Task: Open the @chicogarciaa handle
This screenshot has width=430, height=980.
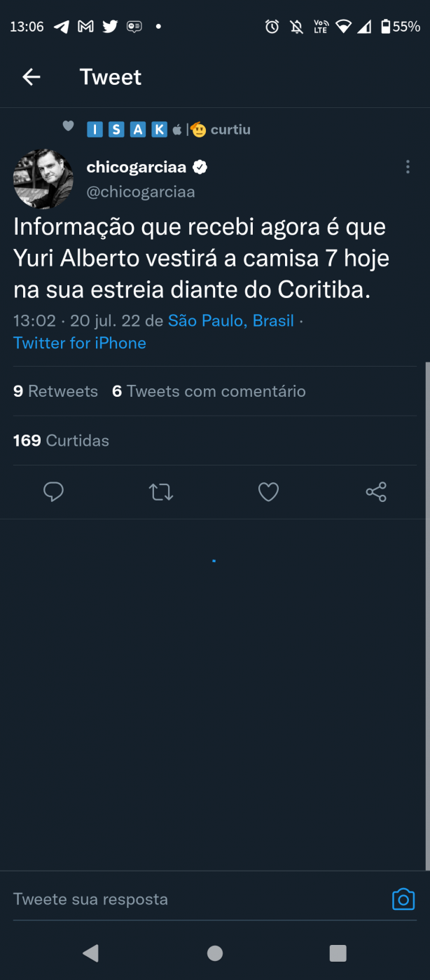Action: (141, 191)
